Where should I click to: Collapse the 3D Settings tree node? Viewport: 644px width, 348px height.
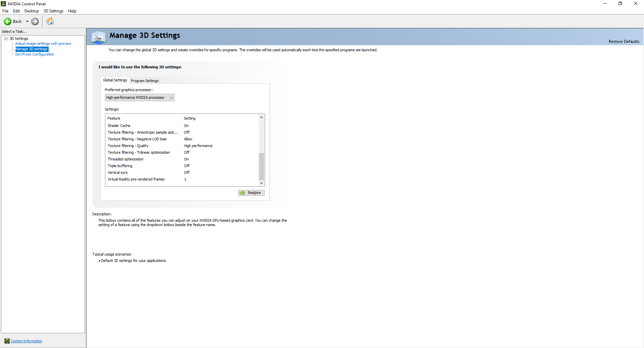click(x=6, y=39)
